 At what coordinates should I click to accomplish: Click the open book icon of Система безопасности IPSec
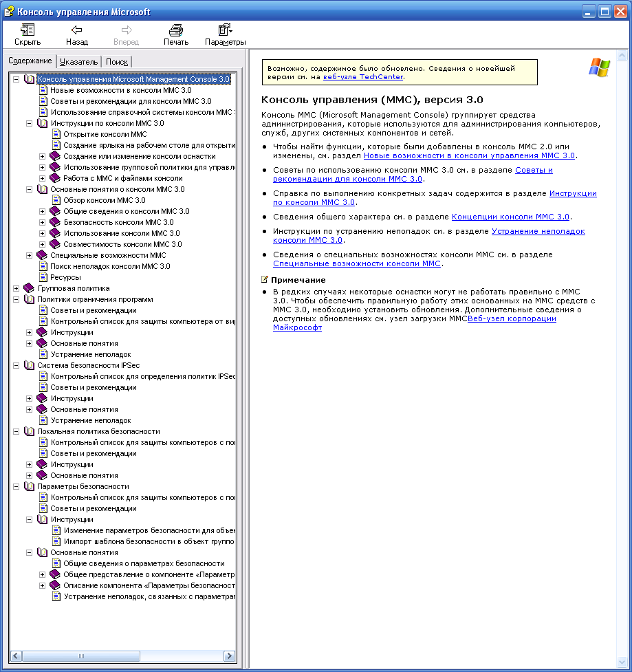(x=29, y=365)
